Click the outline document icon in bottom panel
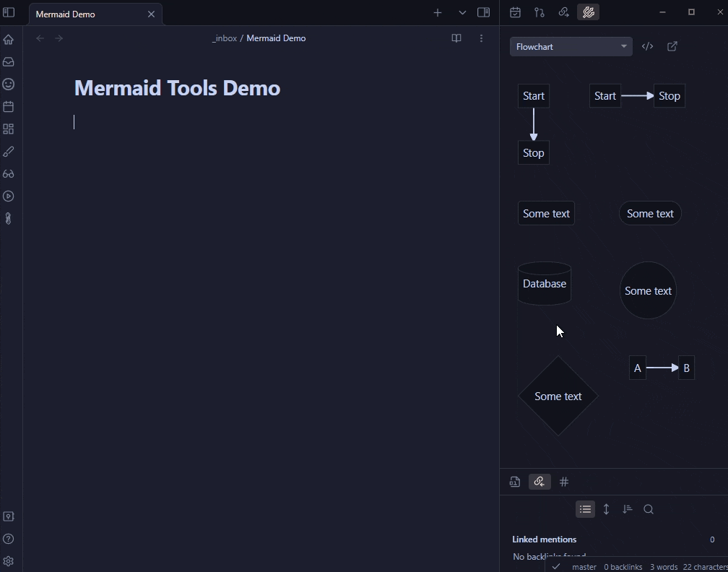Screen dimensions: 728x572 pos(515,482)
